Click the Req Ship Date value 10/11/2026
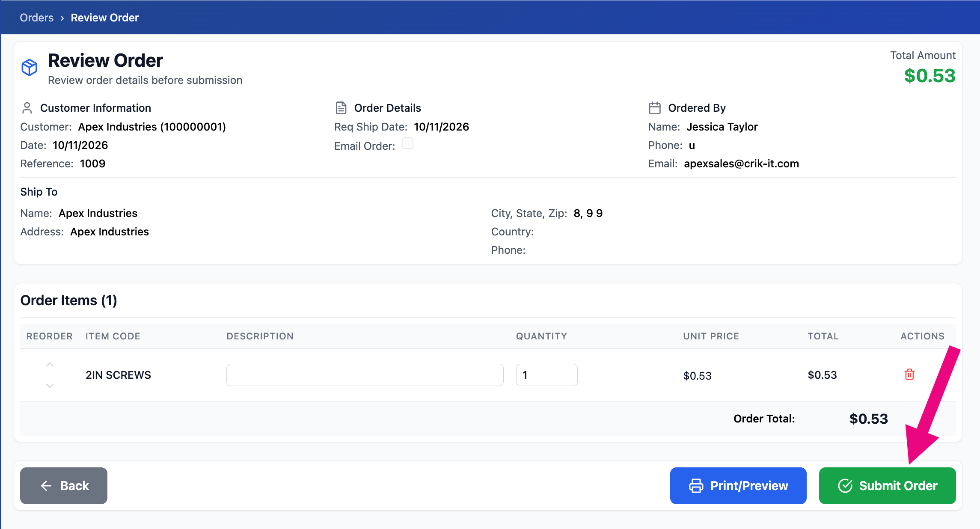The image size is (980, 529). [x=441, y=127]
